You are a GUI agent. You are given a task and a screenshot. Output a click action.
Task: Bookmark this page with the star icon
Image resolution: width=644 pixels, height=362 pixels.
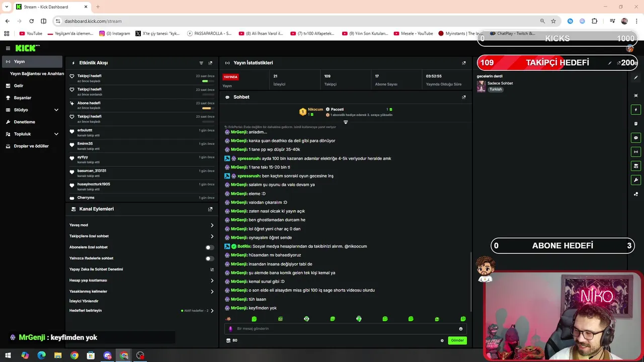553,21
